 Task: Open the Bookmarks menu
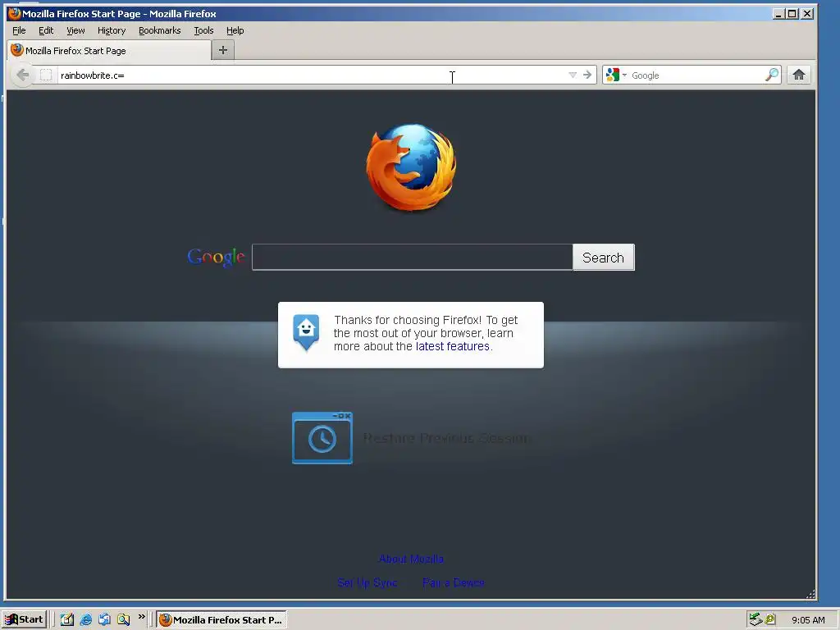coord(160,30)
